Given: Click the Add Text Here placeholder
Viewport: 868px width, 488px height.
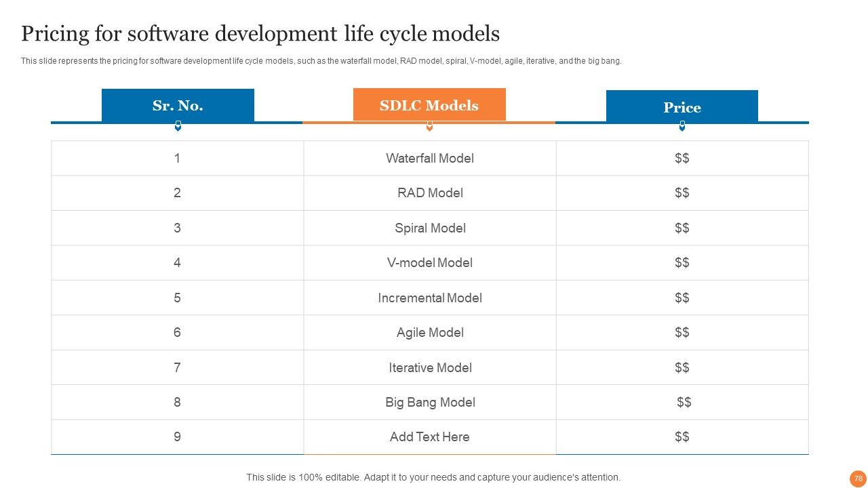Looking at the screenshot, I should pos(430,437).
